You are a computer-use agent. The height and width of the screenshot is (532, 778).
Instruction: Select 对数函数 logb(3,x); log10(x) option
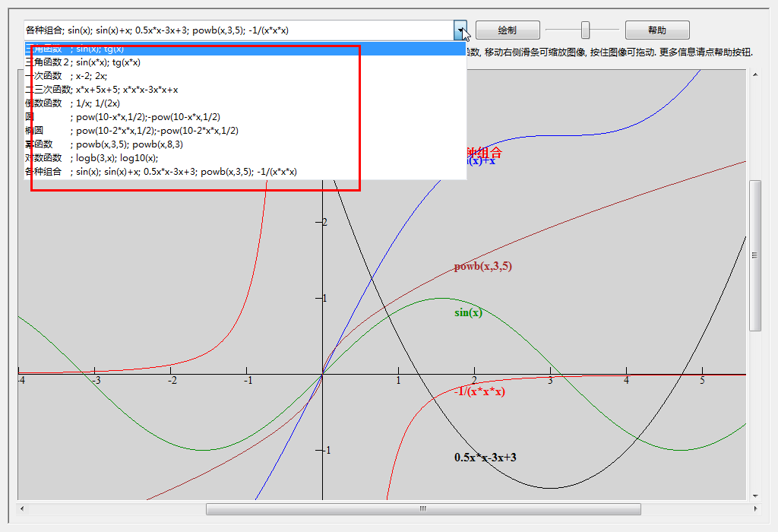[245, 158]
